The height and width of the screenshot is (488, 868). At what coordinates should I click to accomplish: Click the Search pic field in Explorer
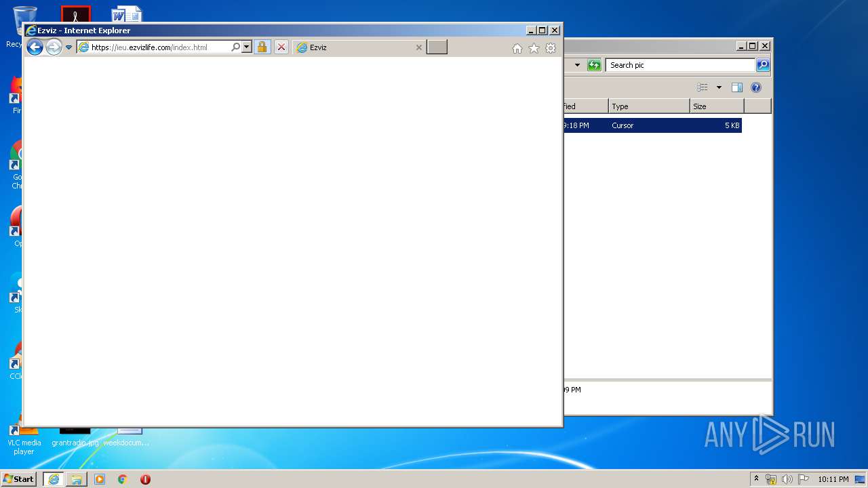pos(680,65)
